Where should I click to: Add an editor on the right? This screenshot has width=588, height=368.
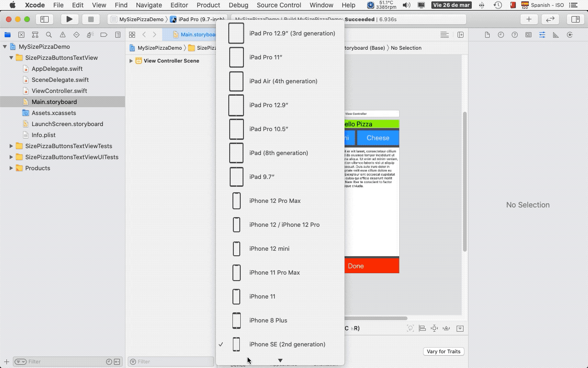[460, 35]
